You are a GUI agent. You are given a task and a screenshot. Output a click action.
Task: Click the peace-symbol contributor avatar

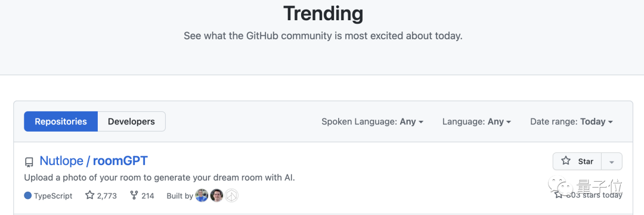click(231, 196)
